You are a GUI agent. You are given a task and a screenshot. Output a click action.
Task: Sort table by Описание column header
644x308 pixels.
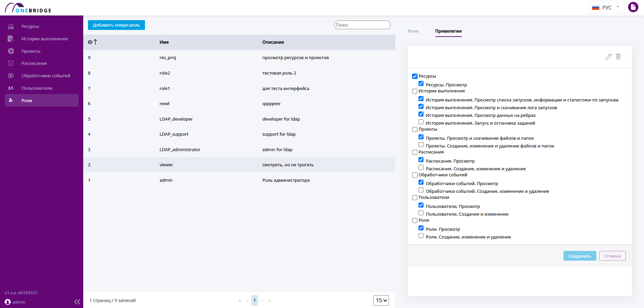point(273,42)
